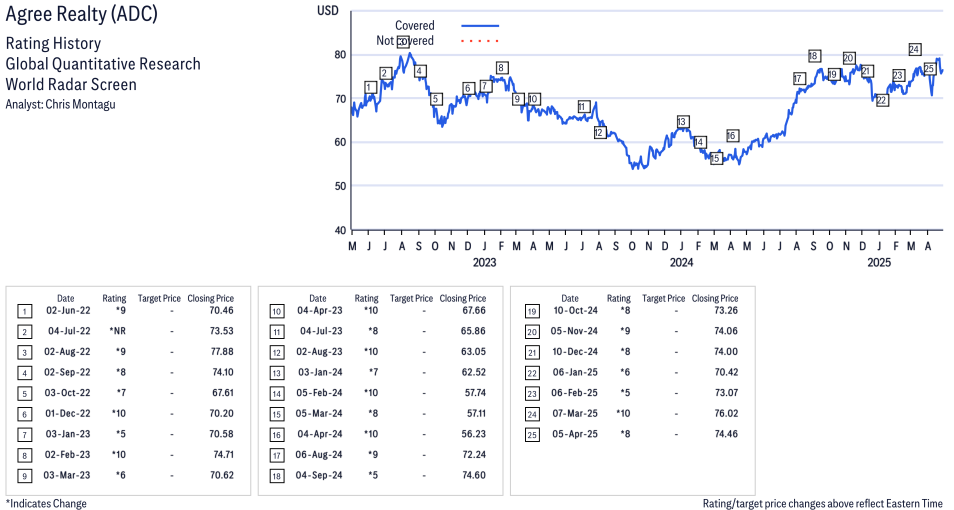This screenshot has height=510, width=954.
Task: Click the 2023 year label under the chart
Action: coord(484,262)
